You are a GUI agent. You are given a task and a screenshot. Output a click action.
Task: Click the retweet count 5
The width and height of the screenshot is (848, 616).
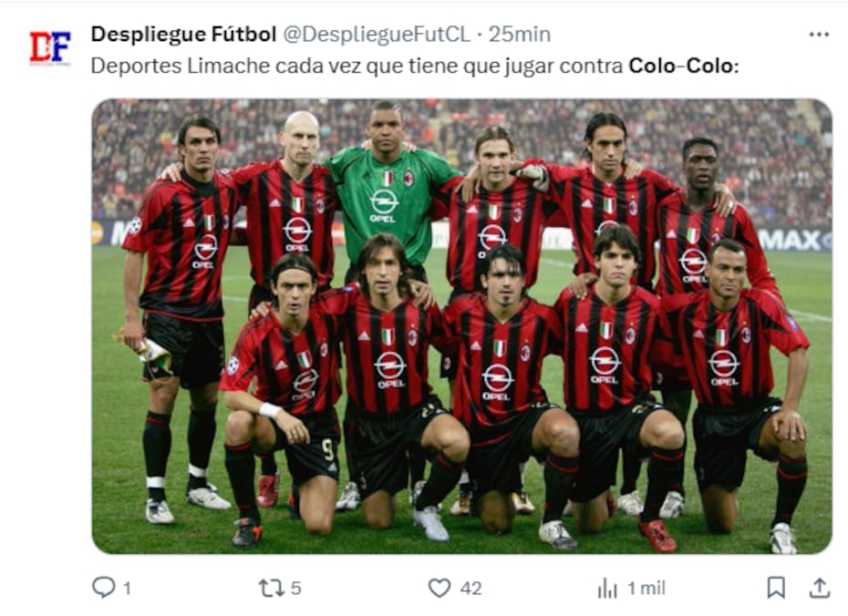tap(295, 588)
